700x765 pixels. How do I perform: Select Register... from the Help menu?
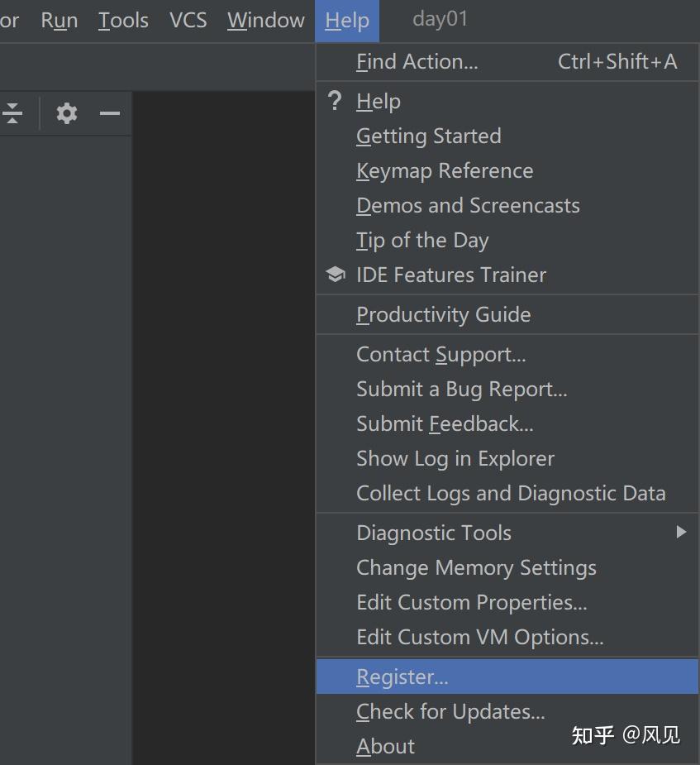pyautogui.click(x=402, y=677)
